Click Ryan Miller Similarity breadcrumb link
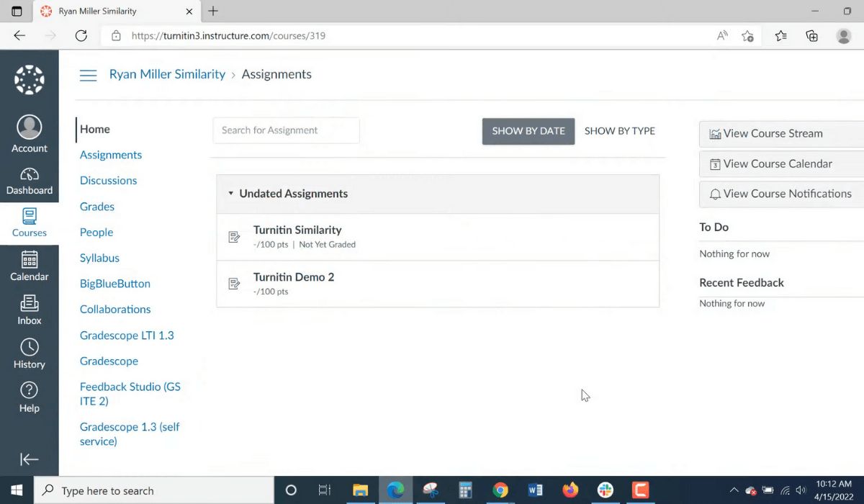Screen dimensions: 864x504 [167, 74]
